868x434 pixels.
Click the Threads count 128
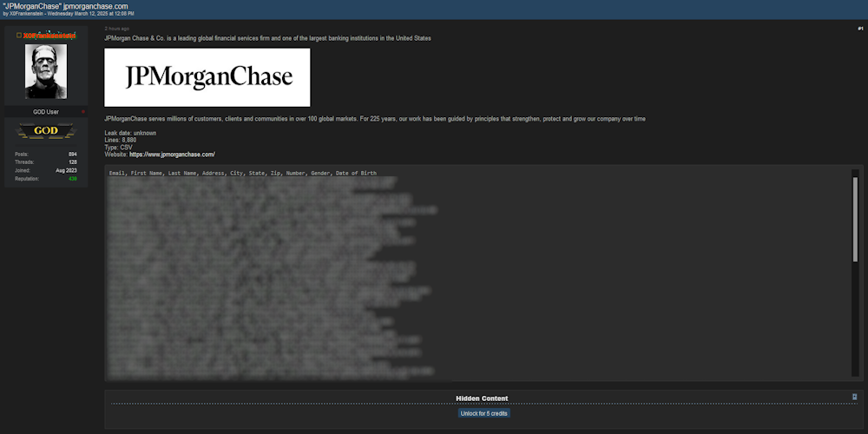coord(73,162)
